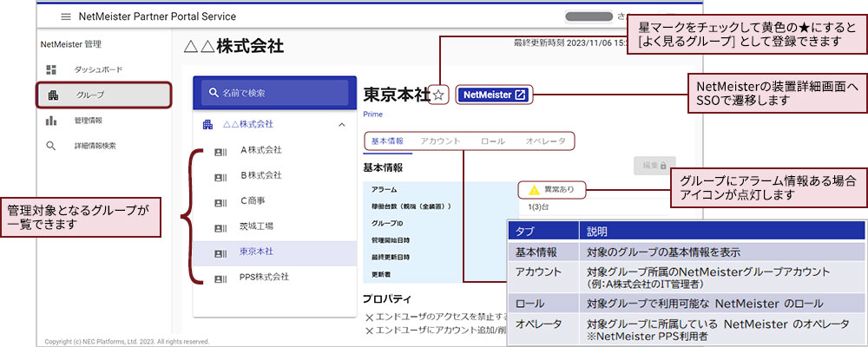Click the Prime label under 東京本社

tap(372, 115)
